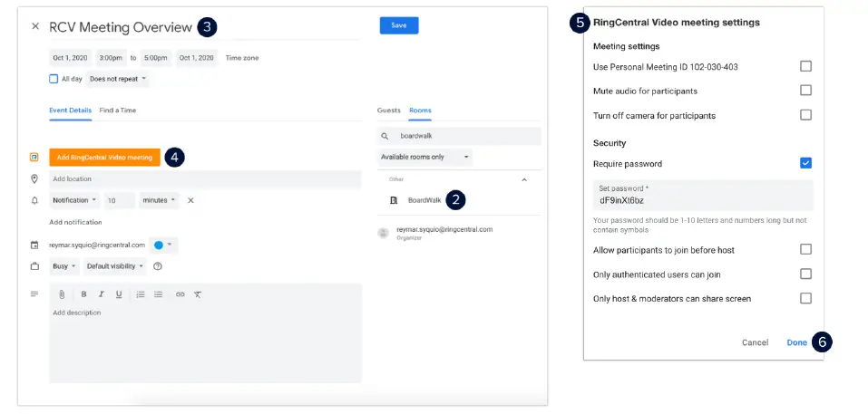Pick the blue event color swatch
This screenshot has height=414, width=868.
coord(159,245)
